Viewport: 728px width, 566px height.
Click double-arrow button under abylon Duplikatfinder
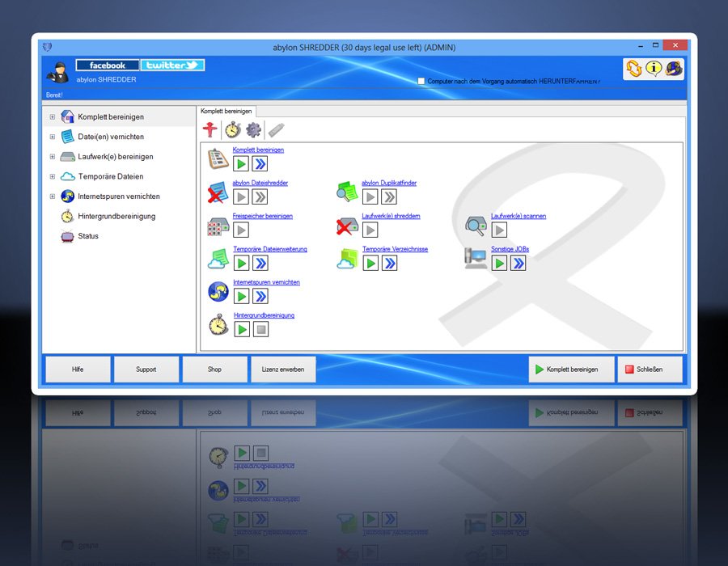(x=390, y=197)
